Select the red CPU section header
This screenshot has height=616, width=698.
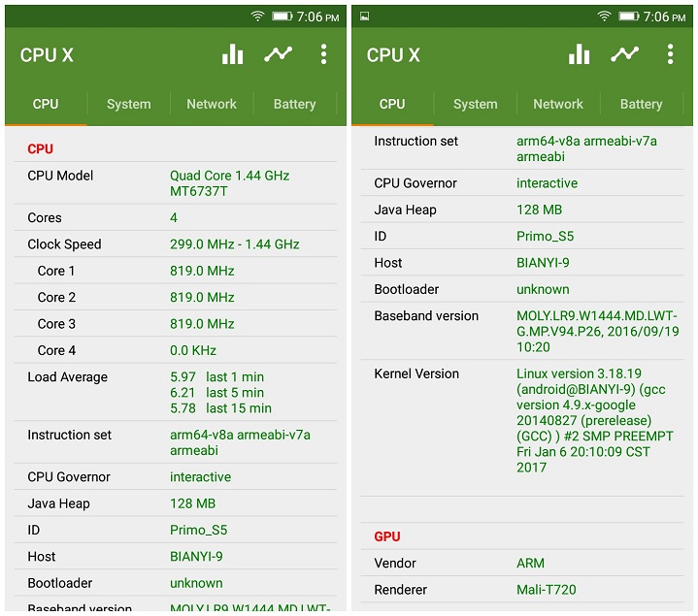[41, 149]
